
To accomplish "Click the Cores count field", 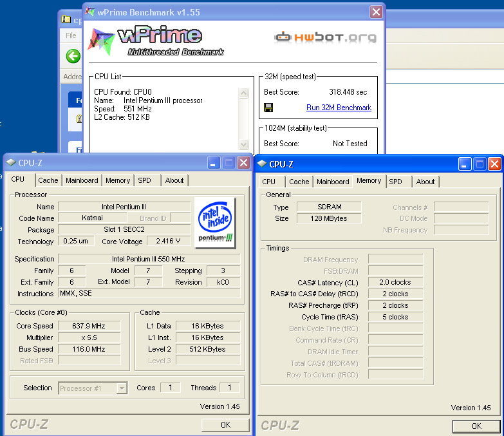I will click(171, 388).
